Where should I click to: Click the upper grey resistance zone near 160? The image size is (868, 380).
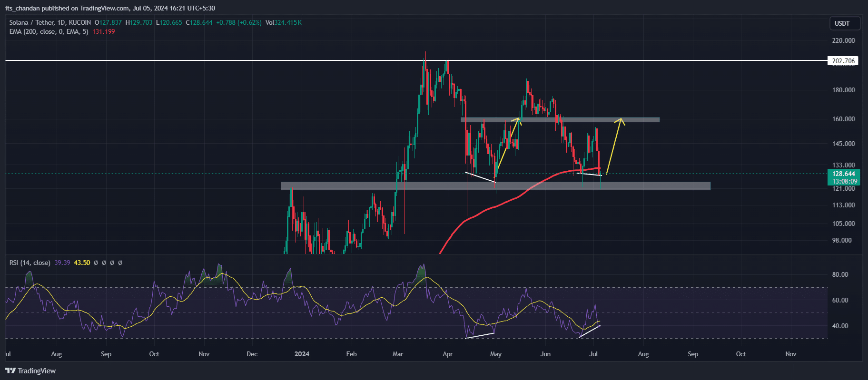tap(560, 119)
